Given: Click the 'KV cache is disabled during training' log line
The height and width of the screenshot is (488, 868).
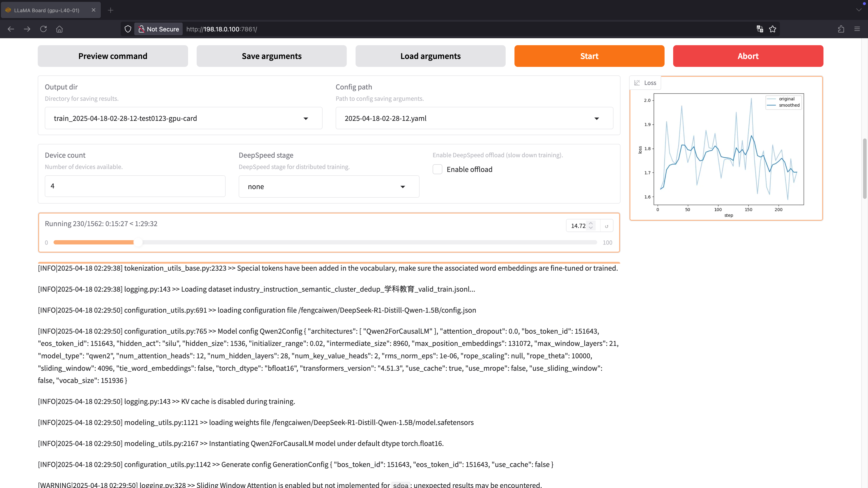Looking at the screenshot, I should [x=166, y=401].
